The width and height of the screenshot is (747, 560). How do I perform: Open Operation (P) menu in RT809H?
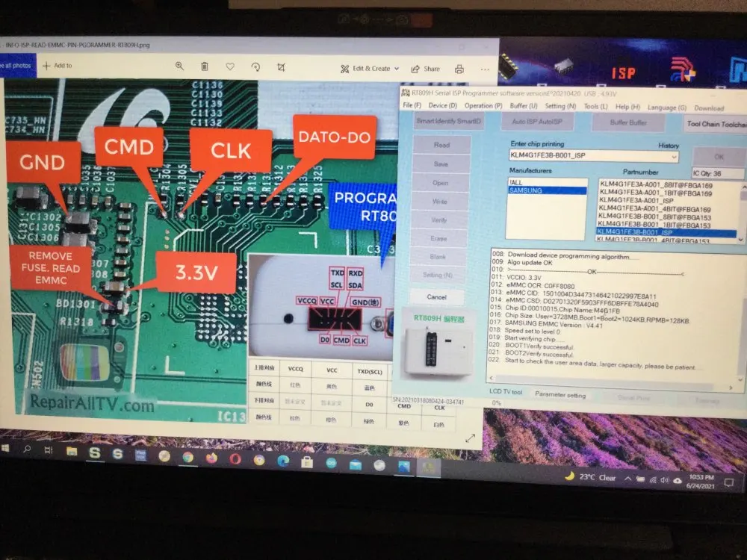point(483,106)
